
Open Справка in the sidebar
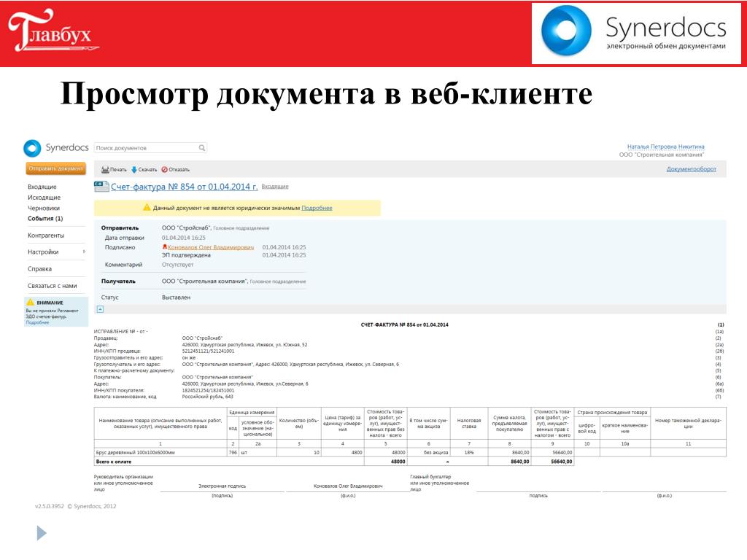pyautogui.click(x=39, y=268)
